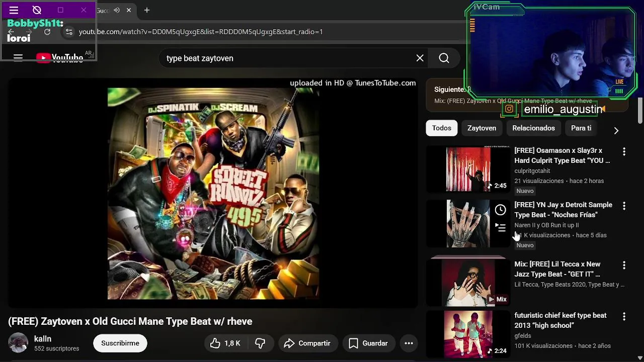Open the Lil Tecca Mix thumbnail
Image resolution: width=644 pixels, height=362 pixels.
(x=468, y=283)
